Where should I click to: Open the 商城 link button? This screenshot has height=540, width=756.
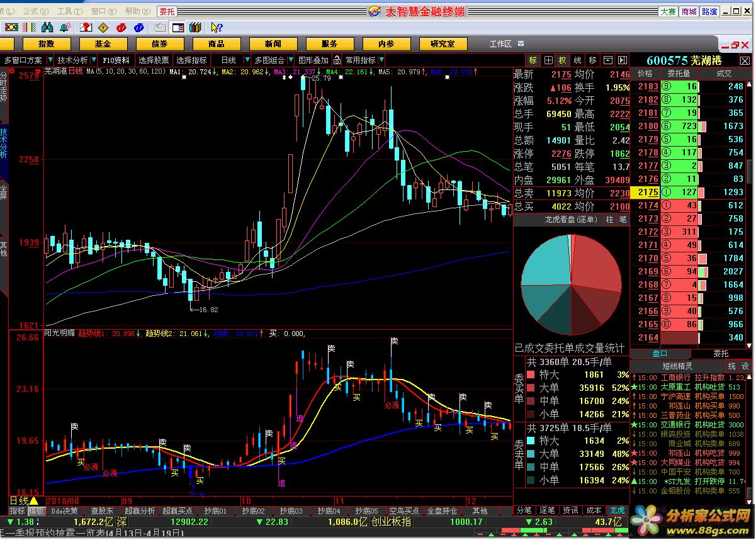(689, 11)
